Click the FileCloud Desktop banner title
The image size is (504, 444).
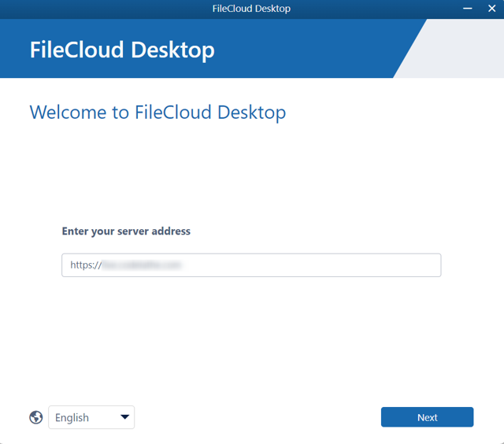pyautogui.click(x=122, y=50)
